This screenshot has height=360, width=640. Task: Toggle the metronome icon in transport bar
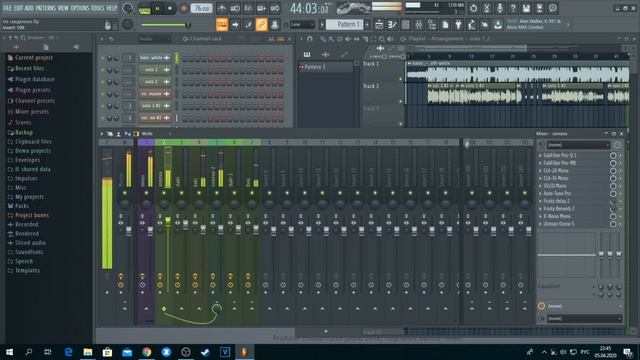222,8
